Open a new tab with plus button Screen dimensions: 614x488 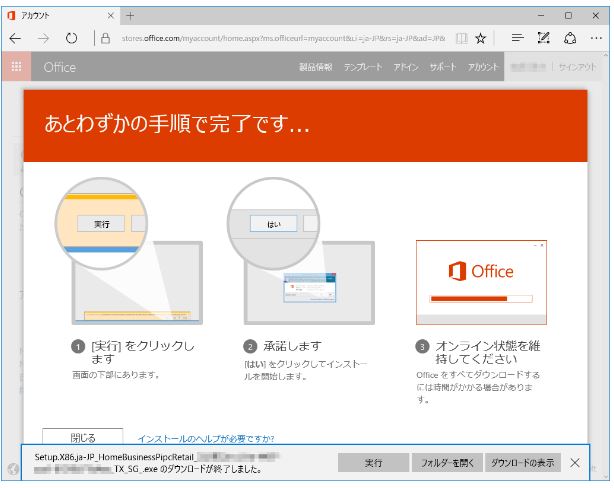[x=130, y=16]
